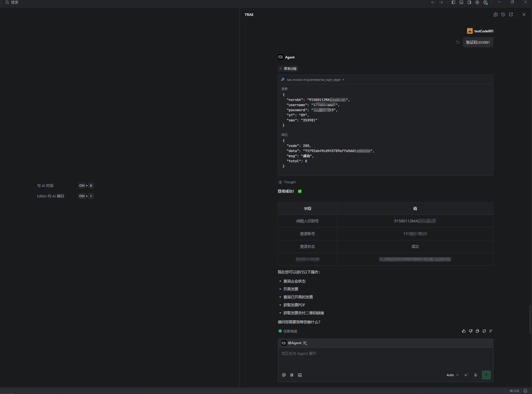Screen dimensions: 532x394
Task: Send message with green arrow button
Action: point(486,375)
